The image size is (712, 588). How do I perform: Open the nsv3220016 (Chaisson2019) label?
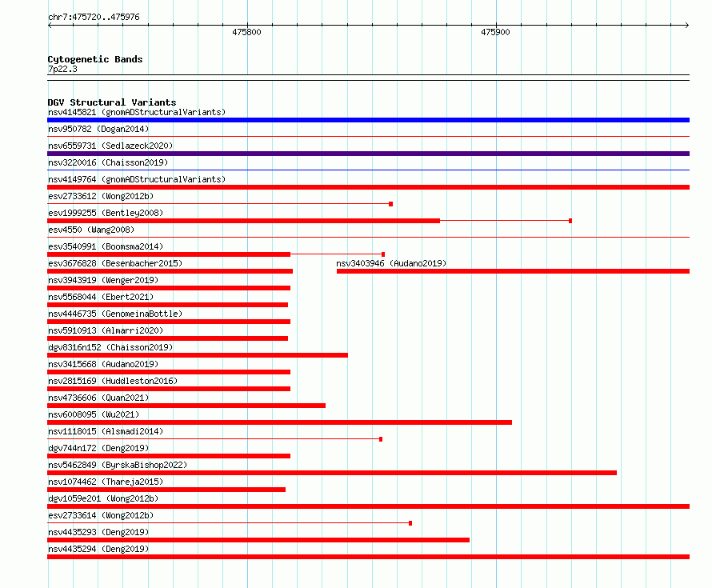(x=108, y=162)
